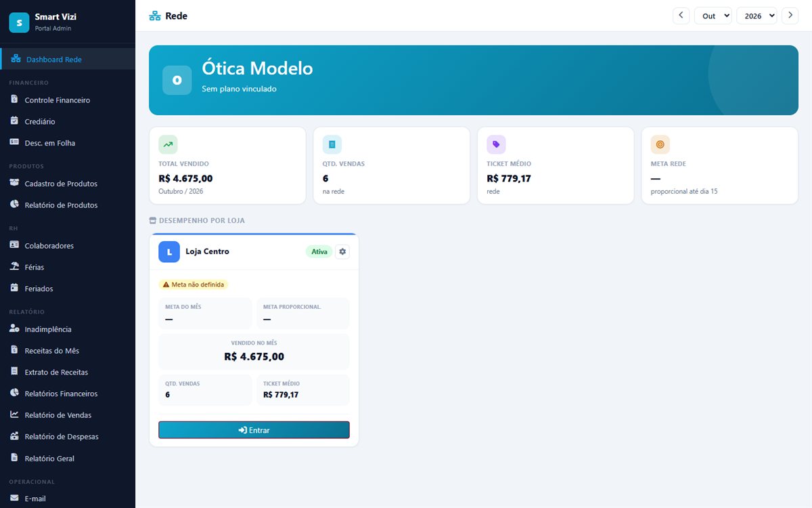The image size is (812, 508).
Task: Click the Qtd. Vendas receipt icon
Action: 332,144
